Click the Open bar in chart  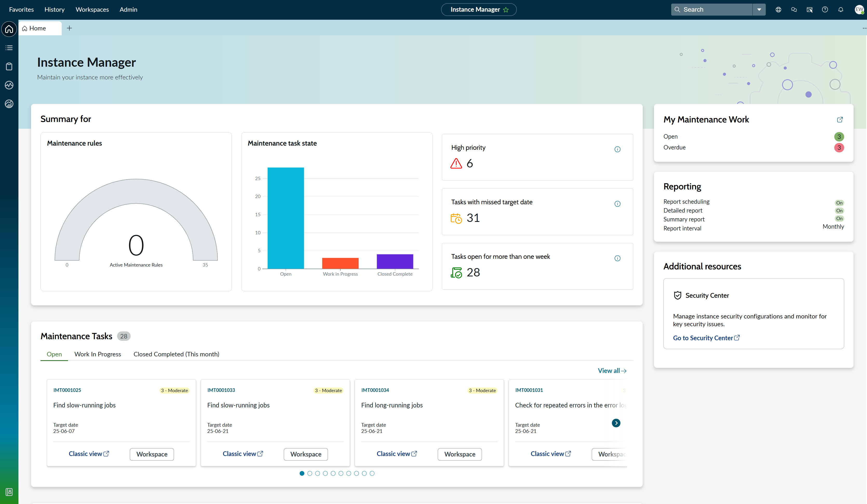click(286, 218)
